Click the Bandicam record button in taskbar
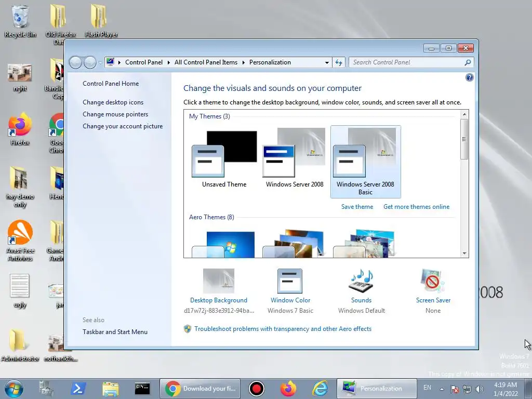This screenshot has height=399, width=532. click(x=256, y=389)
